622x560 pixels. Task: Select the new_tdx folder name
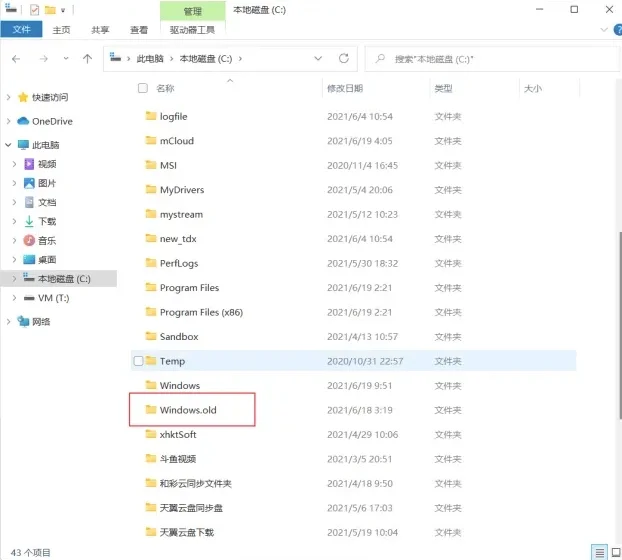178,239
